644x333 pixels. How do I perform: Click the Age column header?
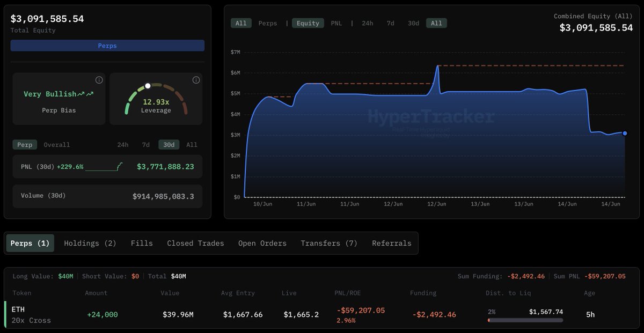[590, 293]
